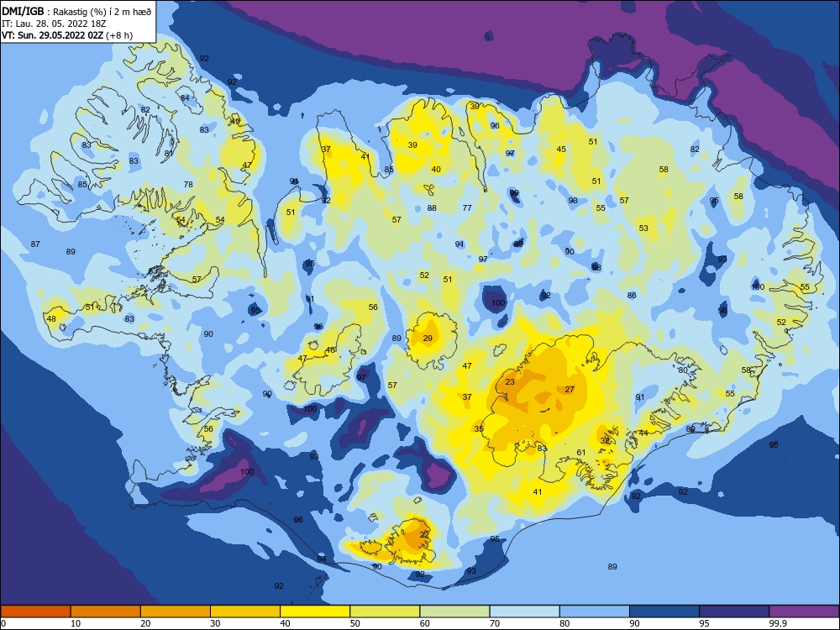Image resolution: width=840 pixels, height=630 pixels.
Task: Select the '30' legend tick label
Action: tap(215, 623)
